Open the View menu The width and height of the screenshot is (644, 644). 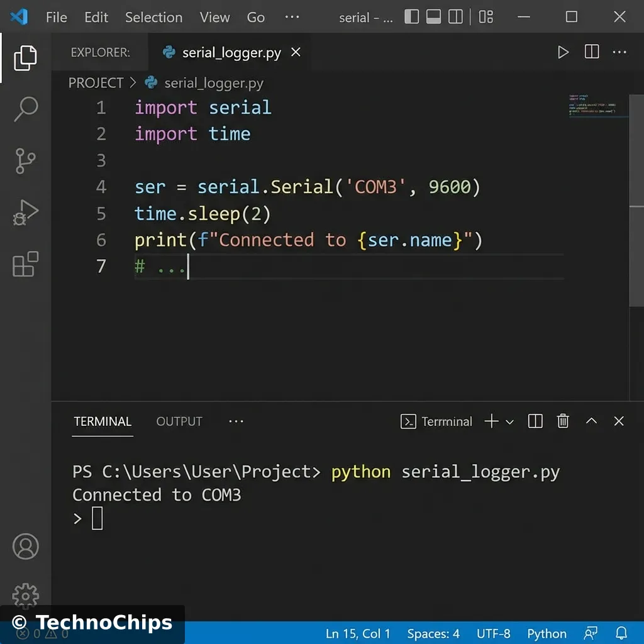(x=214, y=17)
